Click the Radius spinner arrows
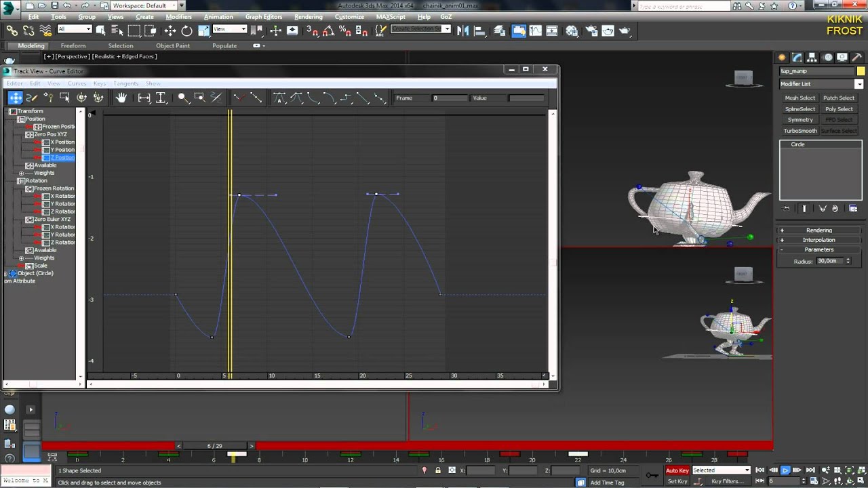This screenshot has width=868, height=488. [x=848, y=261]
